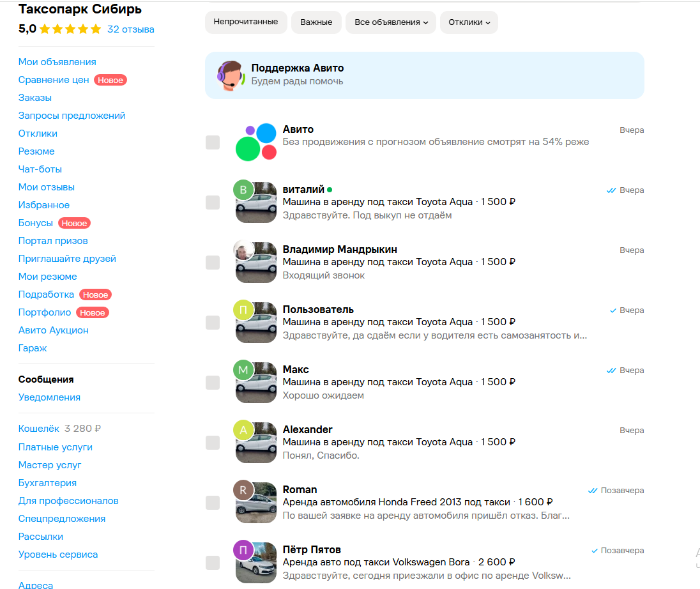The width and height of the screenshot is (700, 589).
Task: Mark the Пользователь chat checkbox
Action: click(213, 323)
